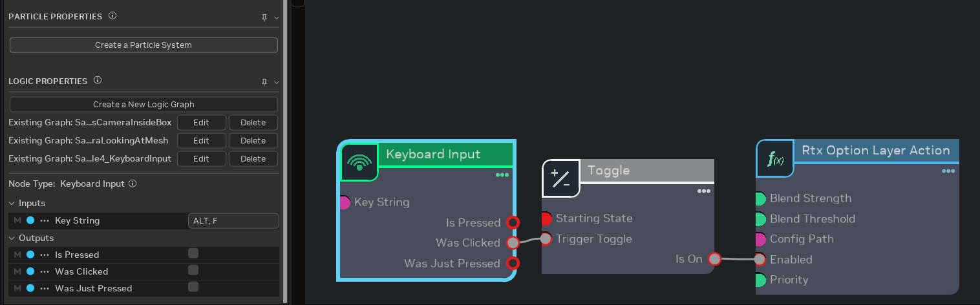Viewport: 980px width, 305px height.
Task: Click the Keyboard Input node's signal icon
Action: [359, 162]
